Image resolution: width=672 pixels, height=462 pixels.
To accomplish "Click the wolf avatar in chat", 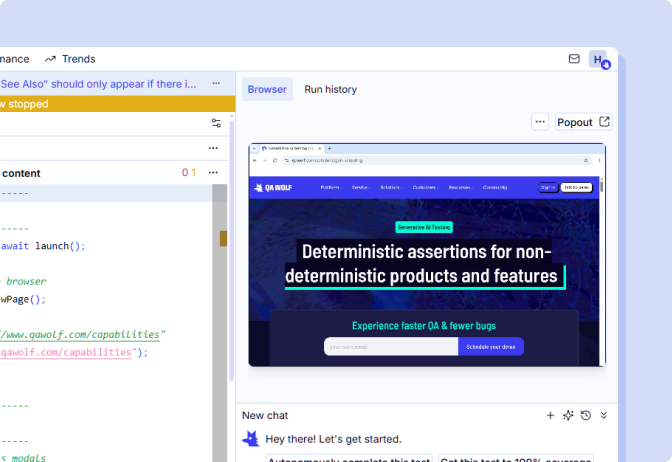I will point(251,439).
